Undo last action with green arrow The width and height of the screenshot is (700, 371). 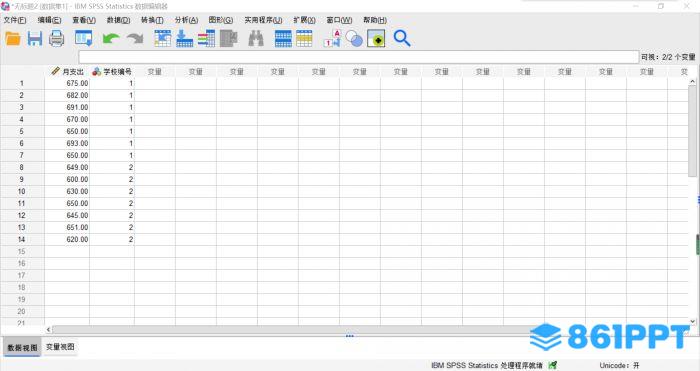point(111,39)
